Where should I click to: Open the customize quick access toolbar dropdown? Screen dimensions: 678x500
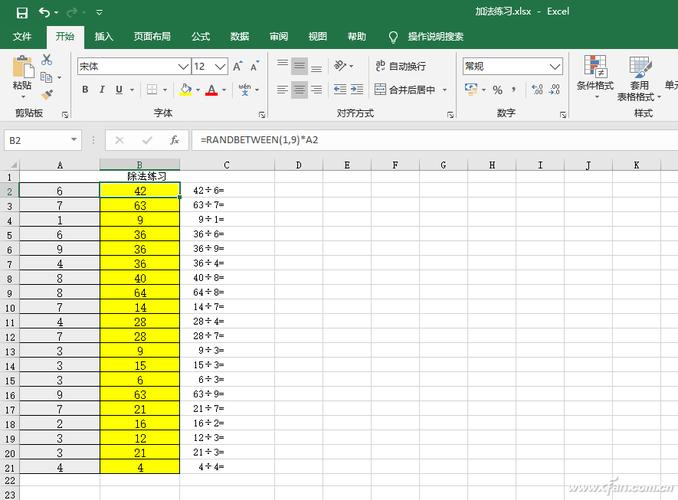tap(99, 13)
